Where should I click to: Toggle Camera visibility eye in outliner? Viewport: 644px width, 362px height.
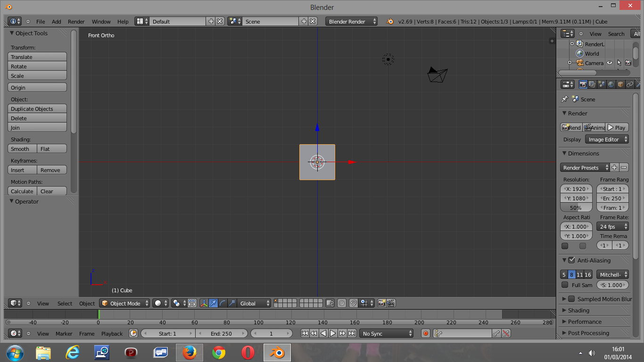pyautogui.click(x=610, y=63)
